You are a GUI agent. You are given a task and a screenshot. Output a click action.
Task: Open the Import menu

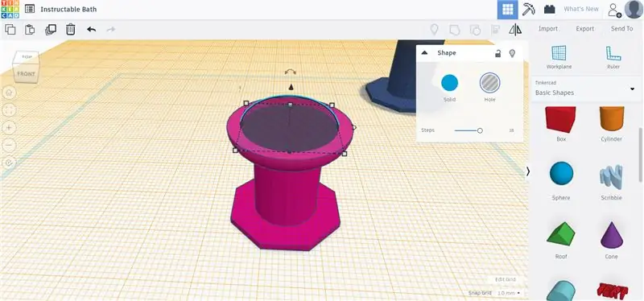(x=548, y=29)
